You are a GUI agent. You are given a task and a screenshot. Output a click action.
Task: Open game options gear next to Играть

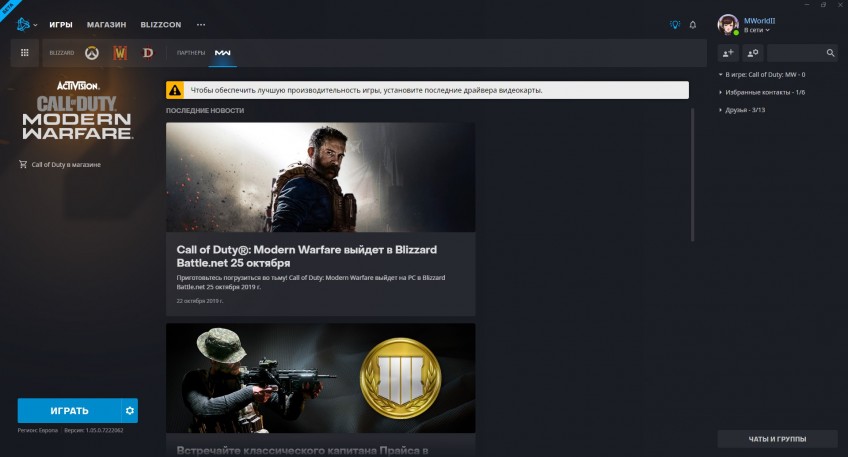click(130, 410)
